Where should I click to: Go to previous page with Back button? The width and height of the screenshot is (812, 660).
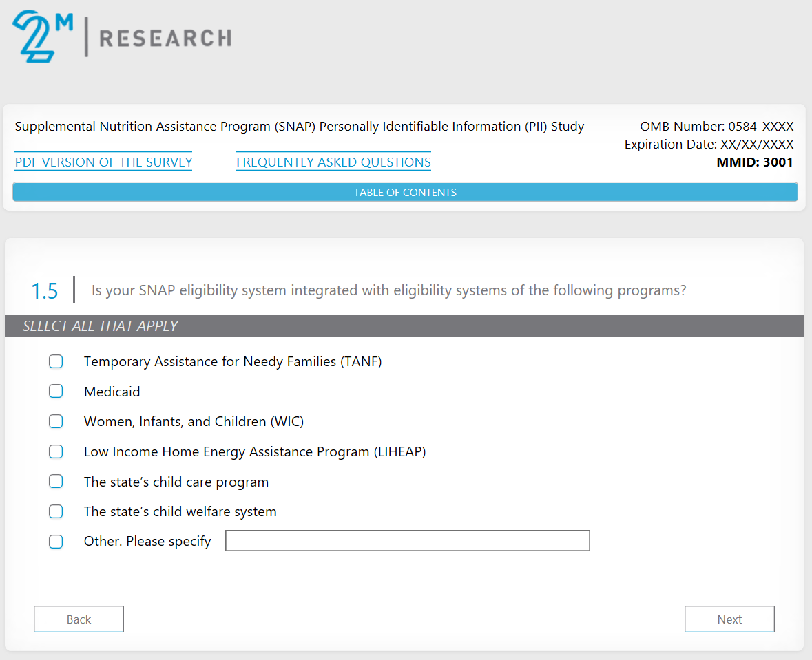[79, 619]
